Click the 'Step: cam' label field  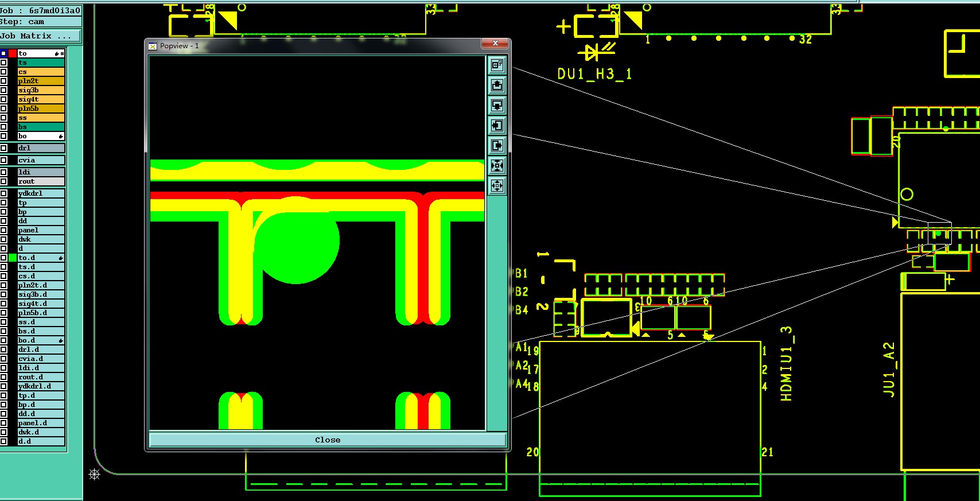40,22
